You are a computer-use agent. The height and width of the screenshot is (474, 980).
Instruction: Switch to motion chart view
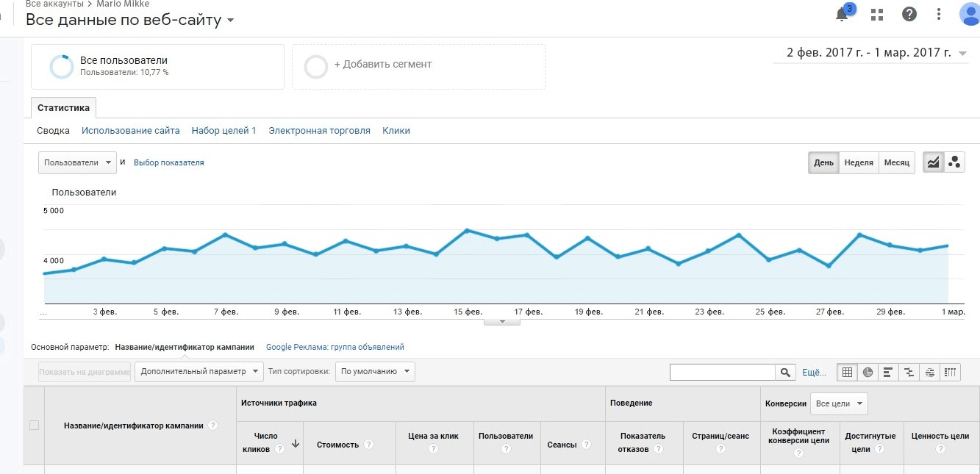point(954,162)
